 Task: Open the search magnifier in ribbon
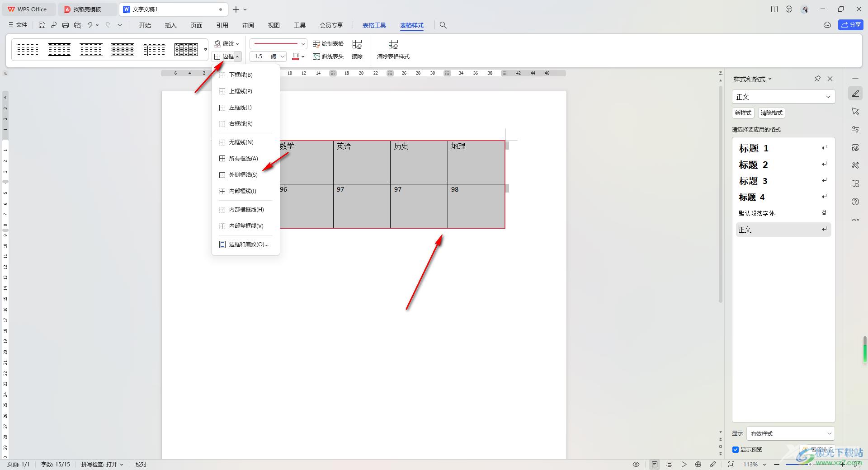[443, 25]
